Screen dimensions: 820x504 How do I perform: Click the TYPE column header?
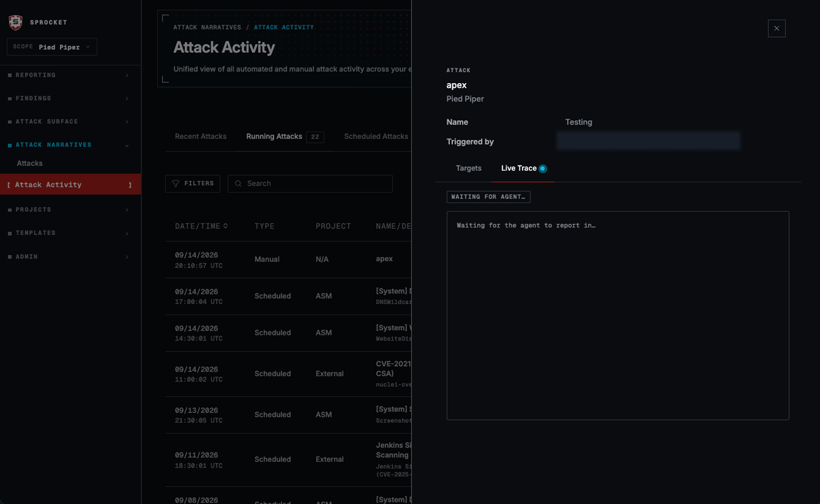point(265,226)
